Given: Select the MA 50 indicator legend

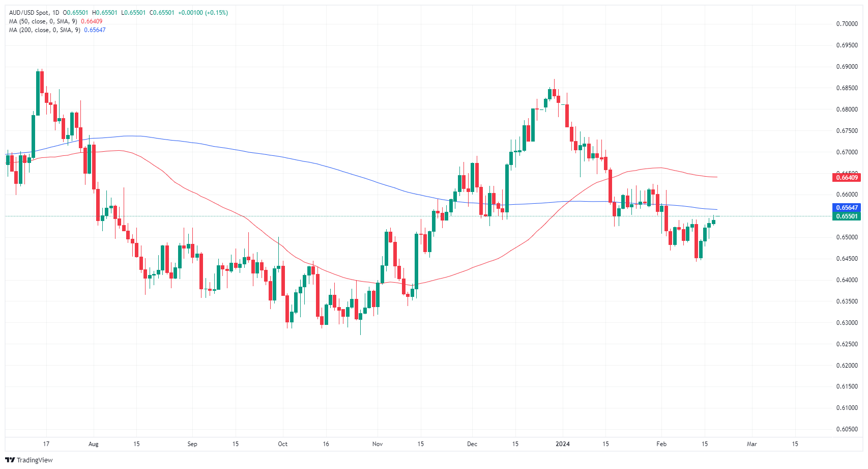Looking at the screenshot, I should coord(43,21).
